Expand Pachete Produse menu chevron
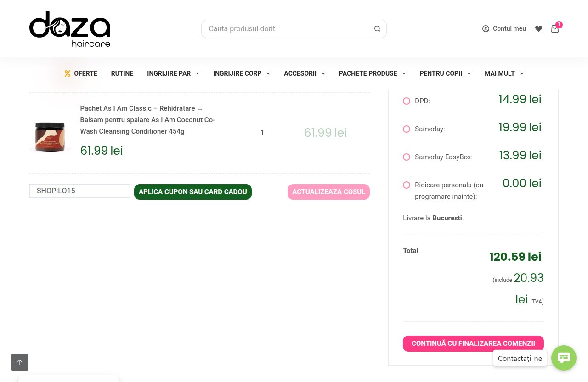 (403, 73)
